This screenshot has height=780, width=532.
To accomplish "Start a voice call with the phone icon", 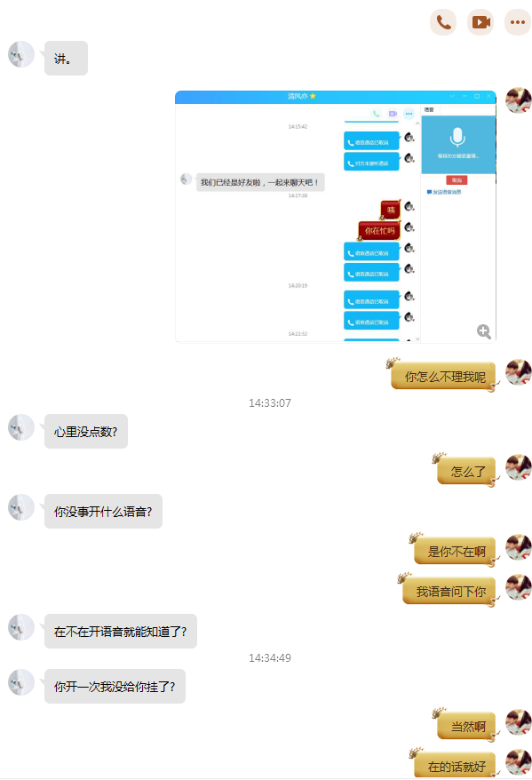I will pyautogui.click(x=443, y=22).
